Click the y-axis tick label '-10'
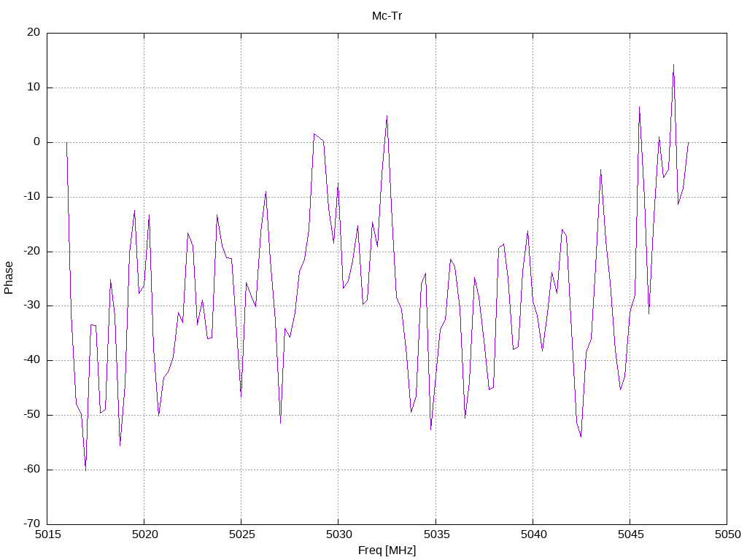Image resolution: width=747 pixels, height=560 pixels. (x=32, y=197)
